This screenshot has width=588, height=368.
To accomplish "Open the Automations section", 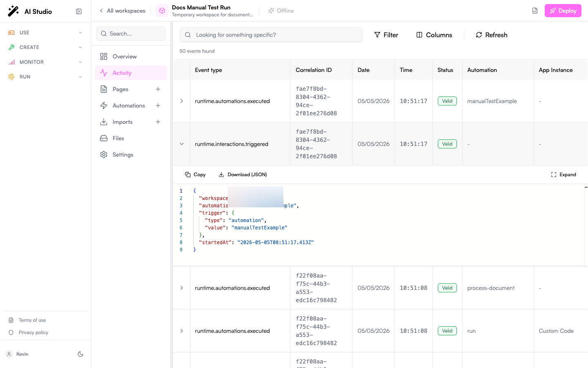I will pos(129,105).
